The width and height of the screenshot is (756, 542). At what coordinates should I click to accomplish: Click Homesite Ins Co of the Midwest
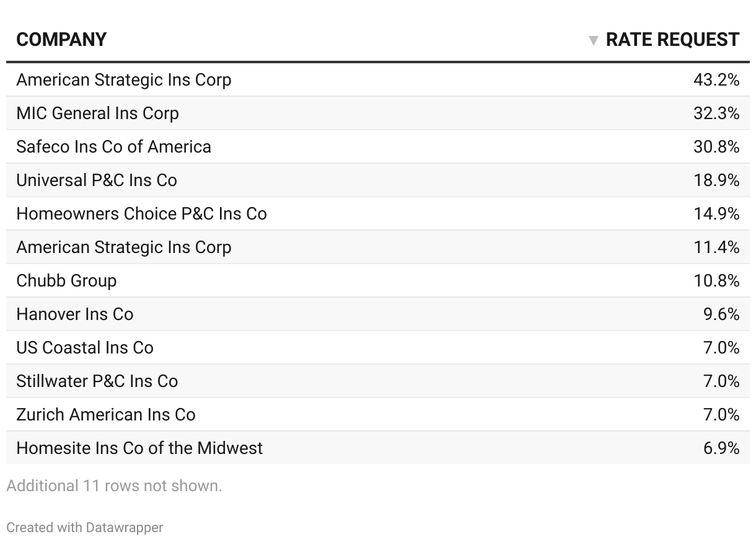[x=139, y=448]
